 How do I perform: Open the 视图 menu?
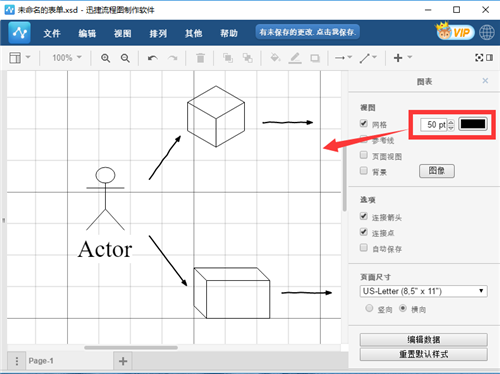click(123, 33)
